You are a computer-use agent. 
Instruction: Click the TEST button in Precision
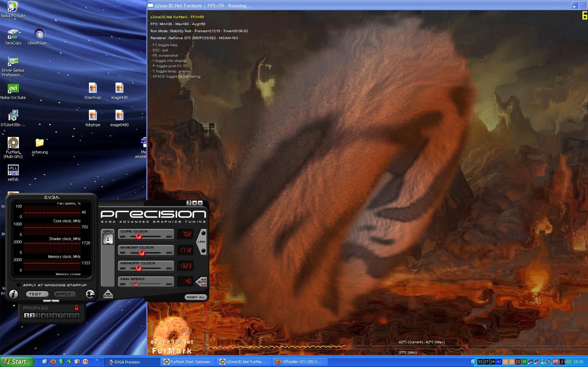(37, 294)
